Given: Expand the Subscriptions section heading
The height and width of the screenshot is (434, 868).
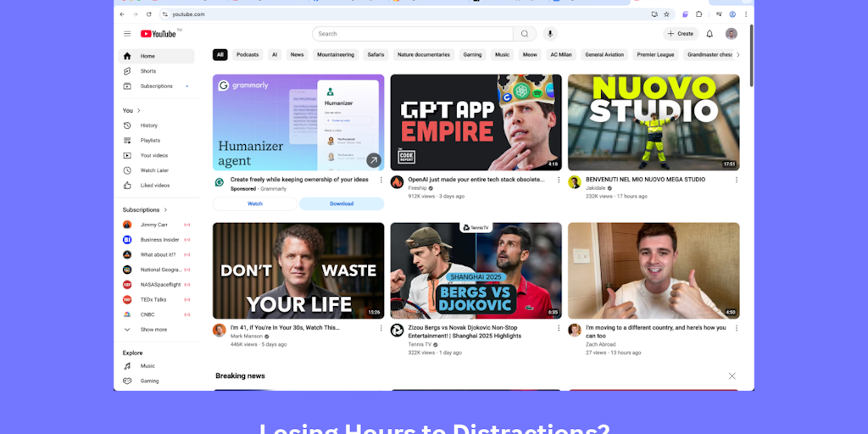Looking at the screenshot, I should coord(145,210).
